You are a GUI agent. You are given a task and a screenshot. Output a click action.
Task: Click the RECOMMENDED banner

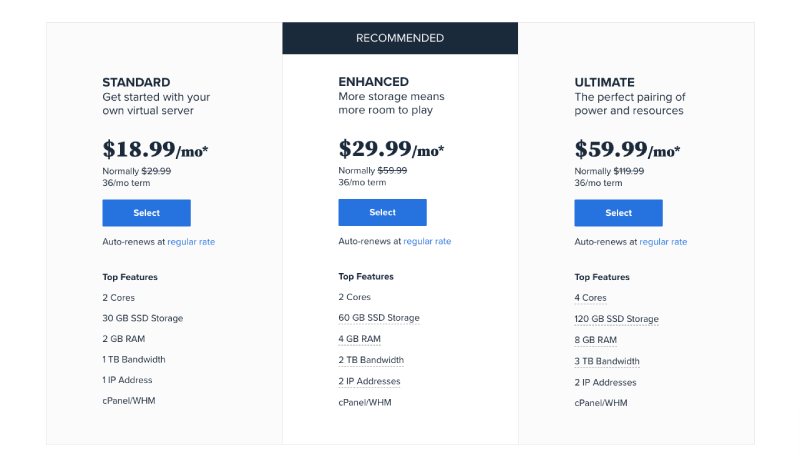coord(400,38)
